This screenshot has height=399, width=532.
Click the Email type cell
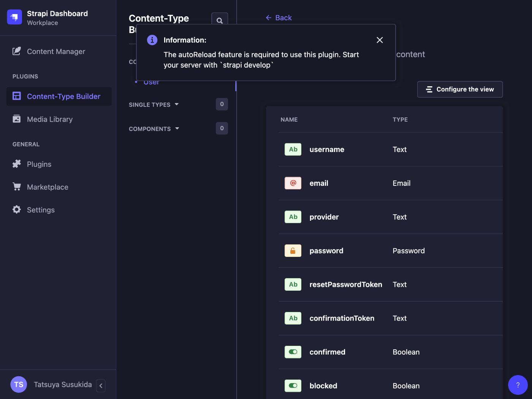click(x=402, y=183)
